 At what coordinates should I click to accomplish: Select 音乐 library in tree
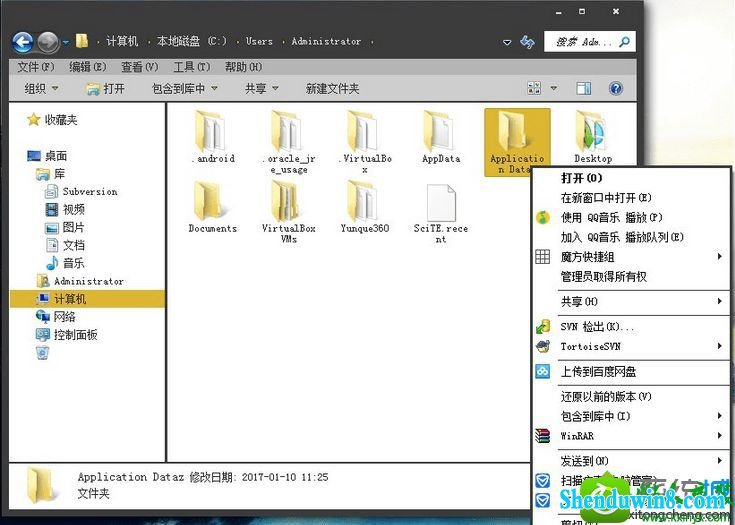click(x=65, y=263)
